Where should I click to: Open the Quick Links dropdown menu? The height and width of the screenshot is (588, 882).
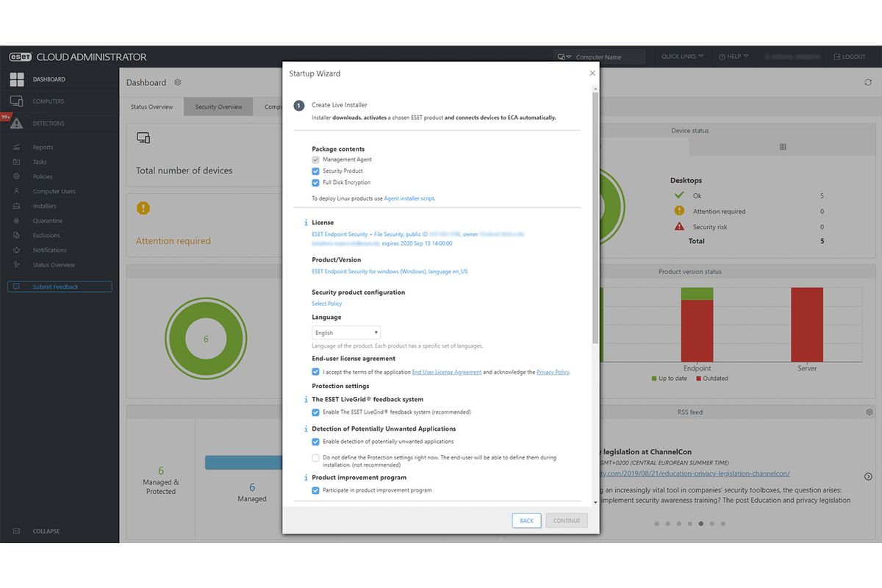tap(682, 57)
